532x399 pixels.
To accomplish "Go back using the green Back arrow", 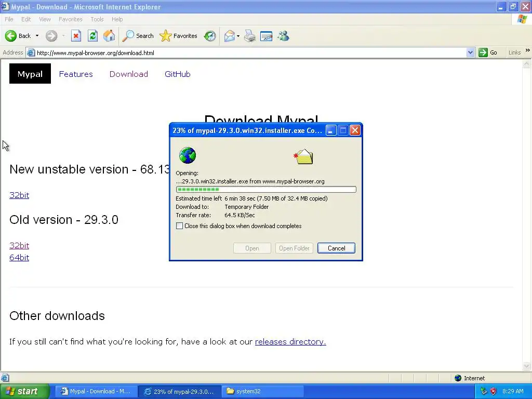I will click(11, 36).
